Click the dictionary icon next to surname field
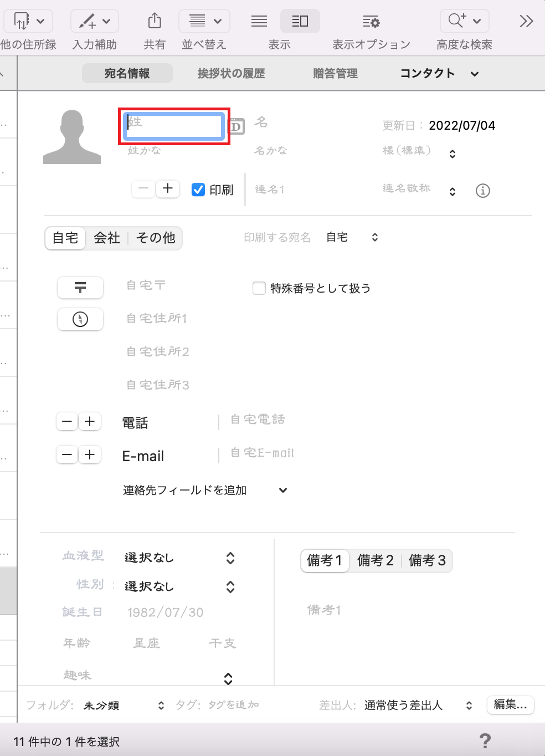Viewport: 545px width, 756px height. point(236,126)
